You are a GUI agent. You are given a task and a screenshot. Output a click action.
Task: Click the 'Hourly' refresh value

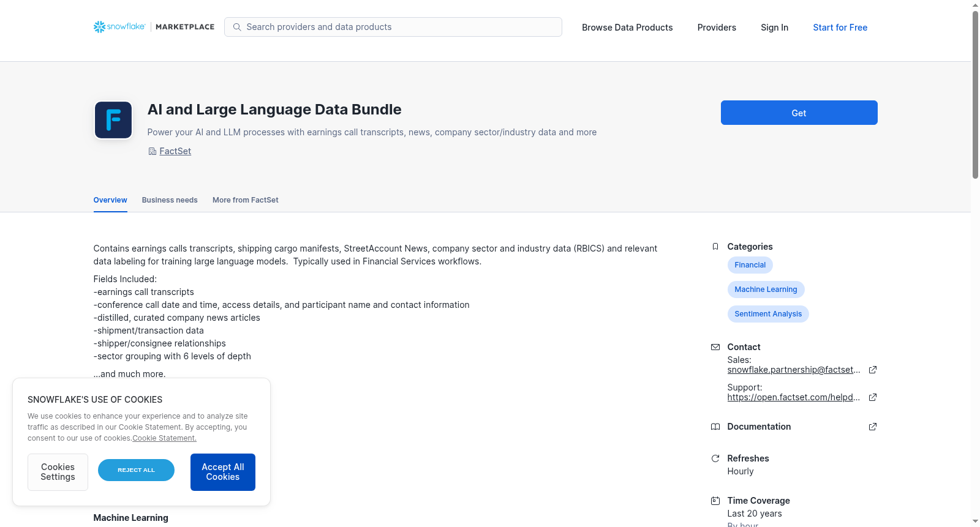740,471
